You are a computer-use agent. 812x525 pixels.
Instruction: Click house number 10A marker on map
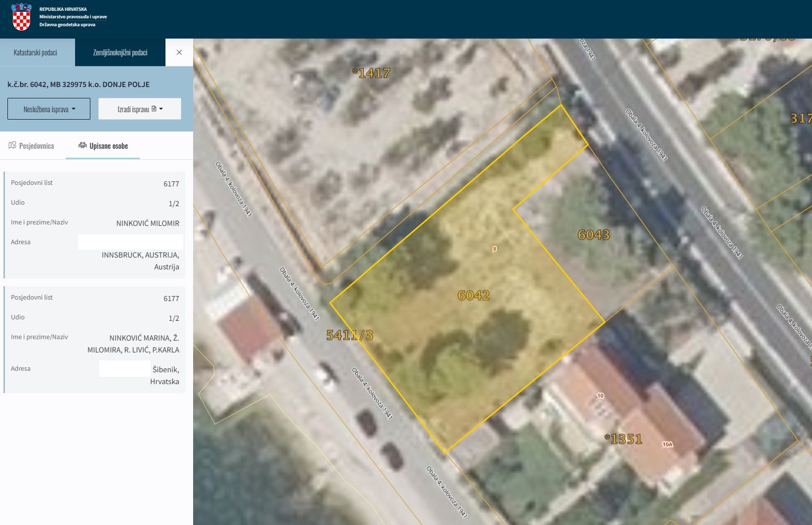click(667, 444)
